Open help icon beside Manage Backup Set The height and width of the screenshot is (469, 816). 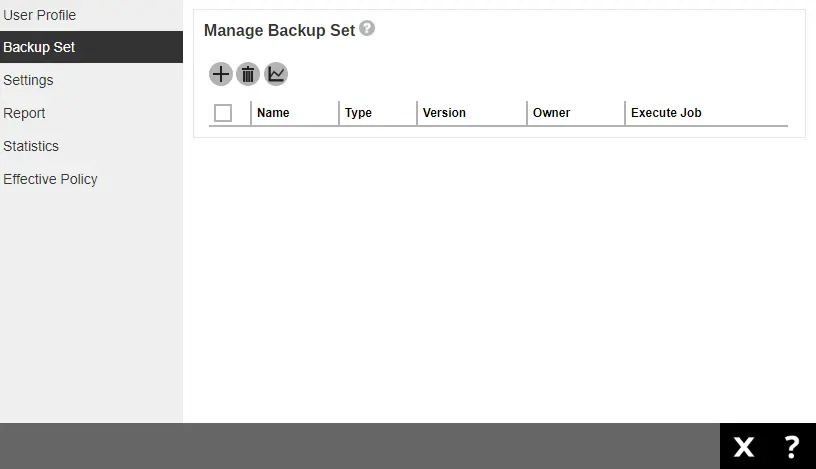(x=367, y=28)
